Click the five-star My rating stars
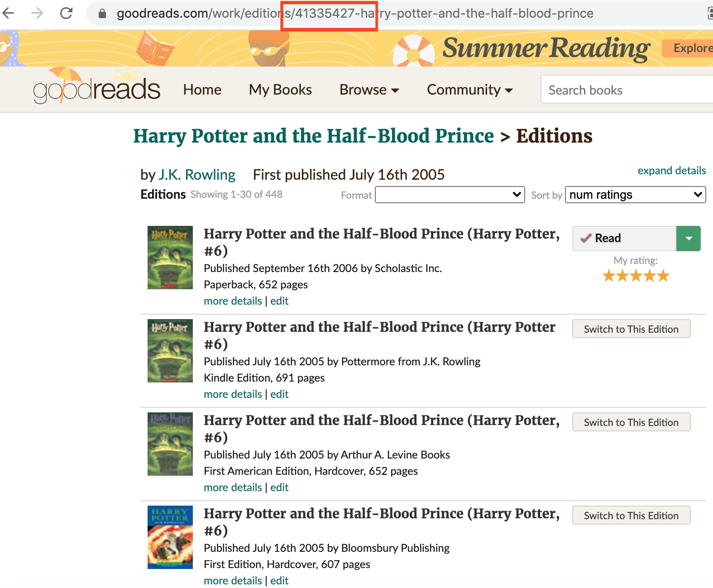713x588 pixels. pyautogui.click(x=636, y=276)
